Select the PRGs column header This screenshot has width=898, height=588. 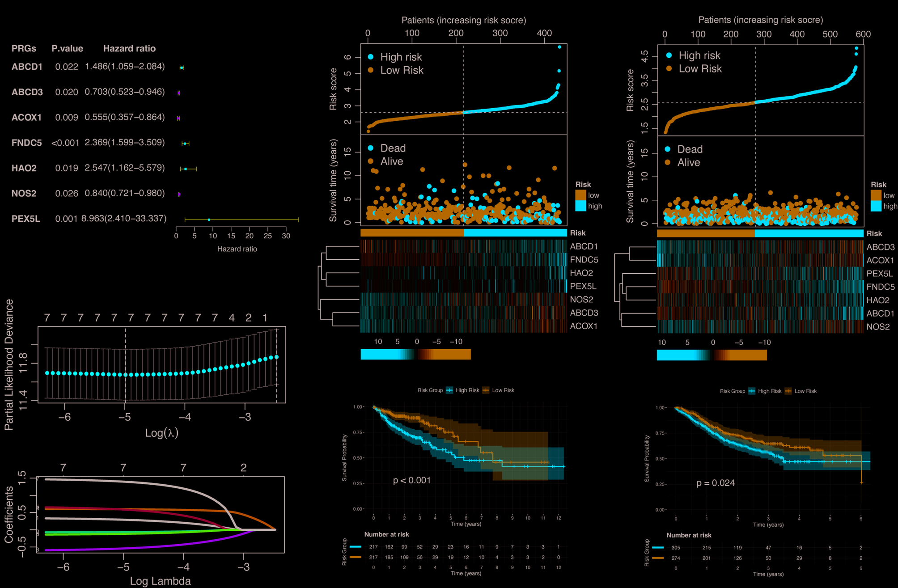[24, 48]
